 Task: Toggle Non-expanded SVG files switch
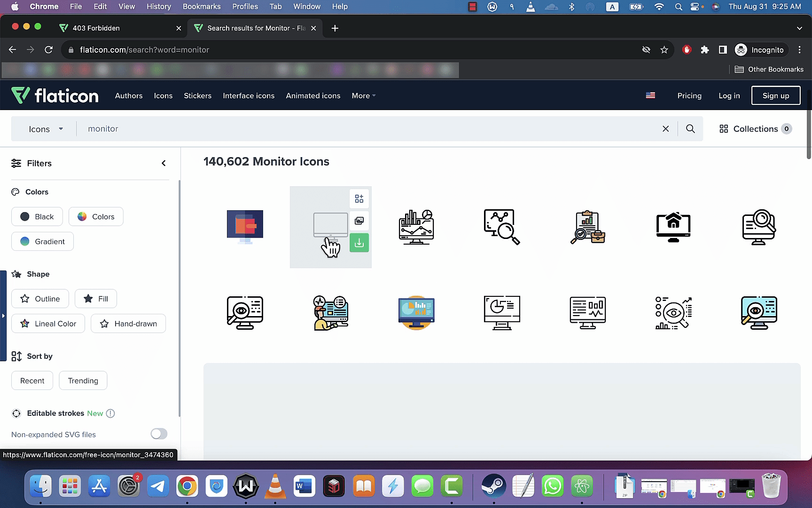(x=159, y=434)
